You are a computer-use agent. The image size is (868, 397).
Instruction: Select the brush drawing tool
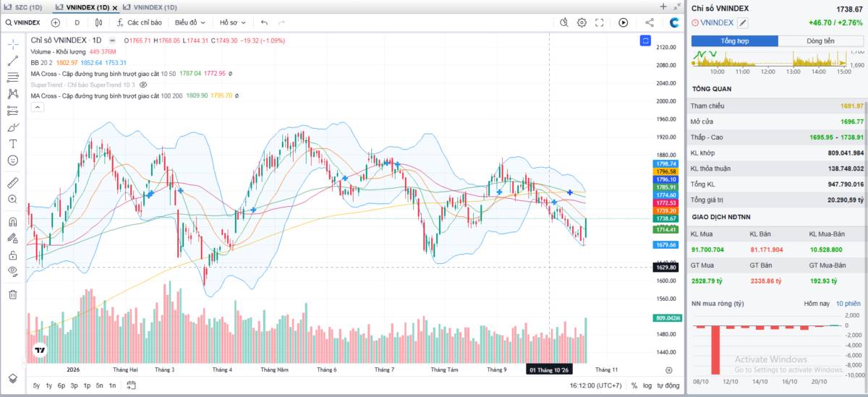[x=13, y=127]
